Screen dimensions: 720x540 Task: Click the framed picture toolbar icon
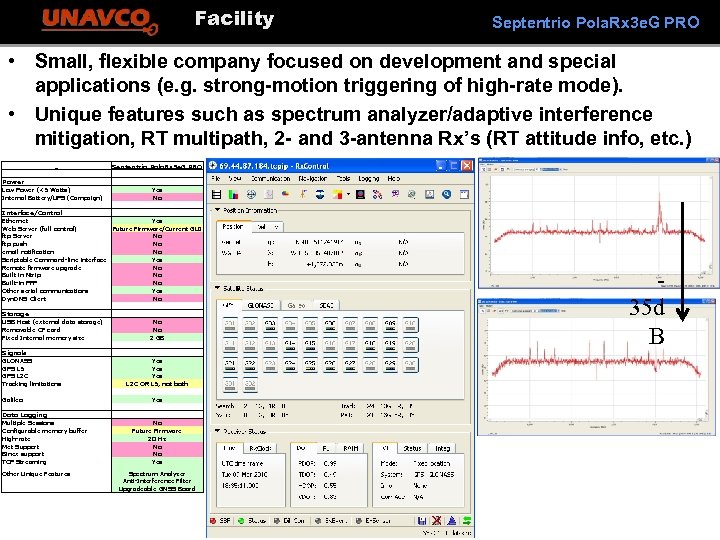[x=429, y=195]
